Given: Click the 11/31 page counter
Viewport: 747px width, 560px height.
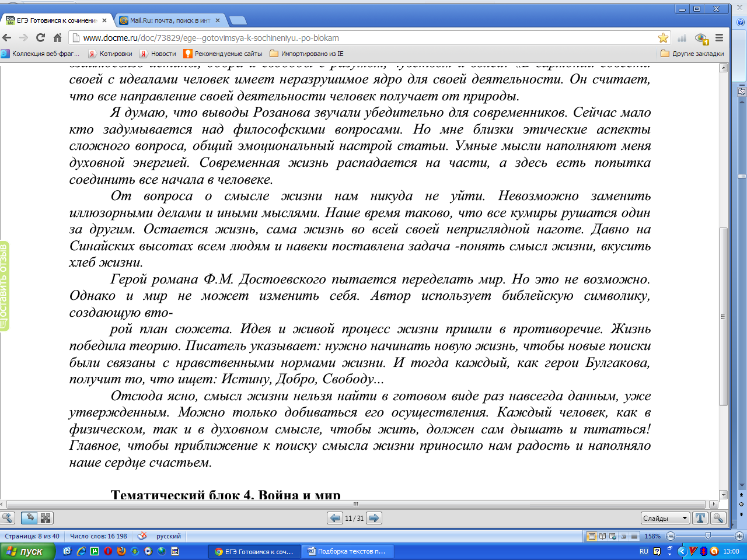Looking at the screenshot, I should 354,518.
